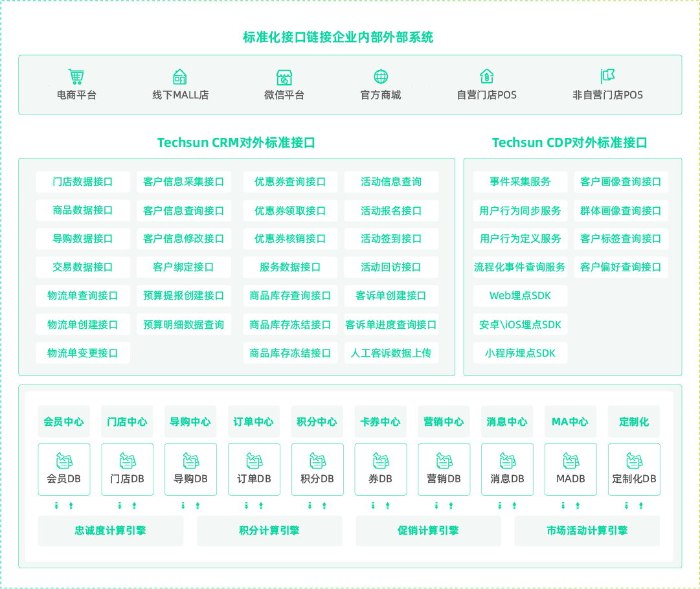Click the database icon in 导购DB
The height and width of the screenshot is (589, 700).
coord(191,460)
